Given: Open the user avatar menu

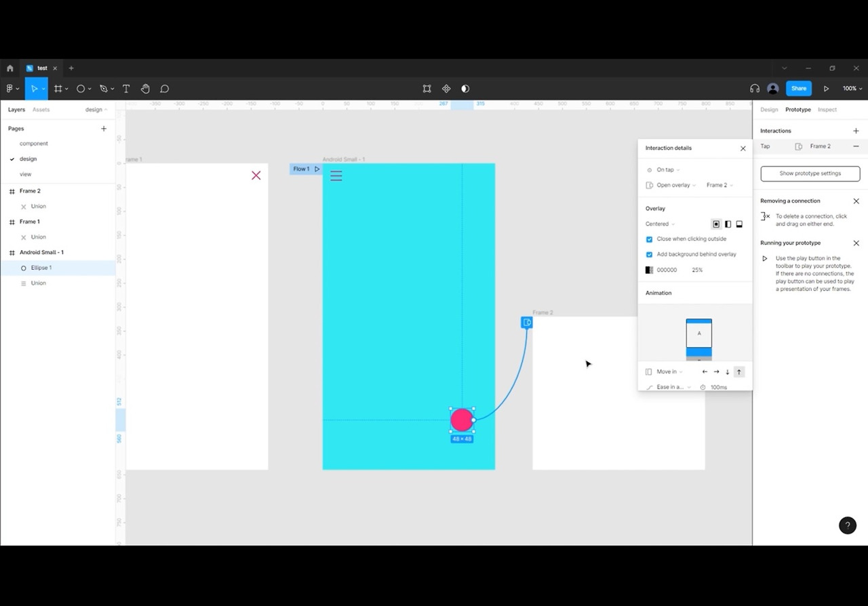Looking at the screenshot, I should point(772,89).
